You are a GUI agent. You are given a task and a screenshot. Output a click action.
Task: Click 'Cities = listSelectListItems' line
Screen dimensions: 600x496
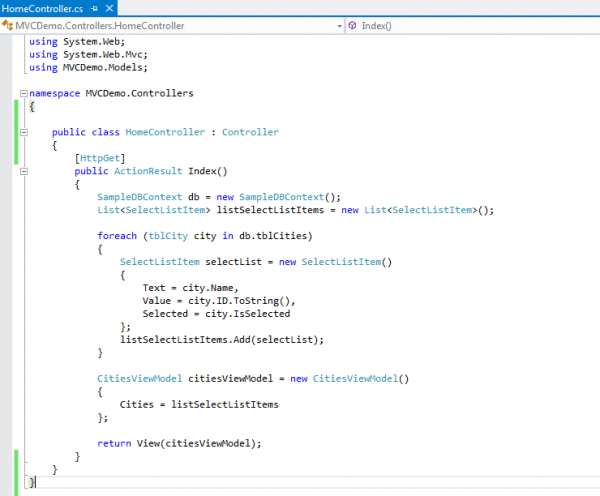pos(199,405)
